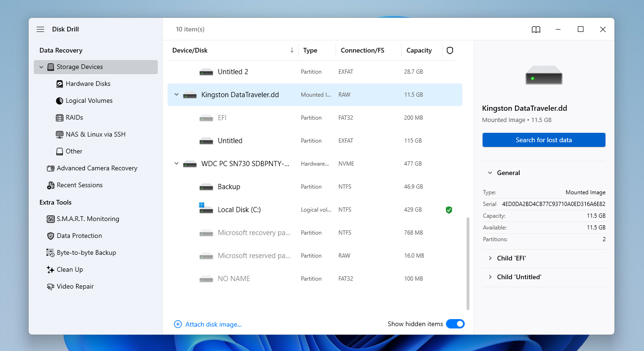Click Search for lost data
644x351 pixels.
click(x=544, y=140)
